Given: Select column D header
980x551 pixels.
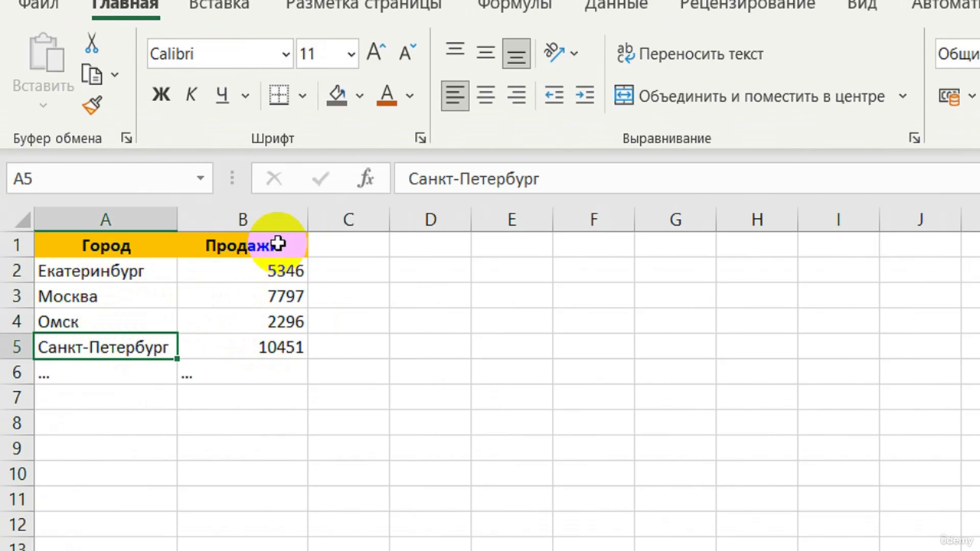Looking at the screenshot, I should (x=430, y=220).
